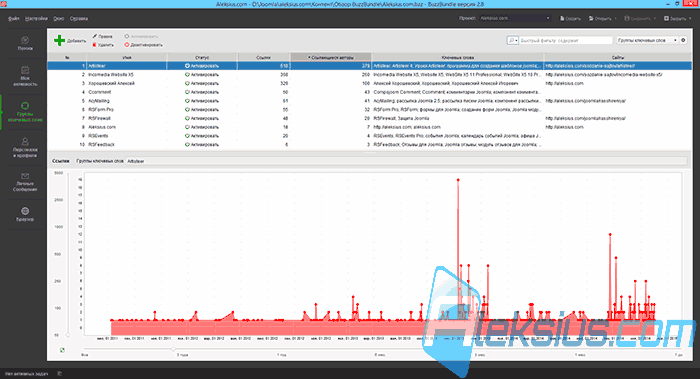Sort by the Статус column header
700x379 pixels.
click(202, 57)
